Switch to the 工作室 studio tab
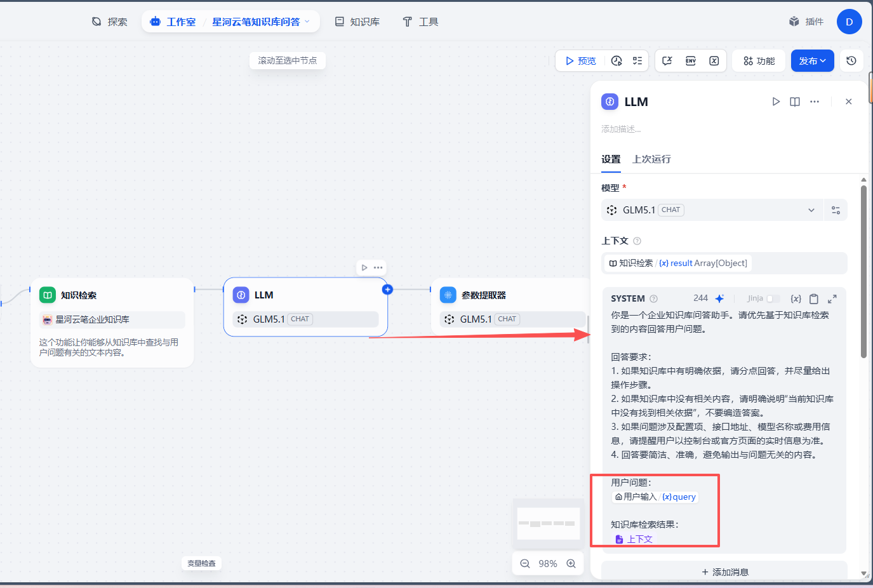873x588 pixels. click(173, 22)
